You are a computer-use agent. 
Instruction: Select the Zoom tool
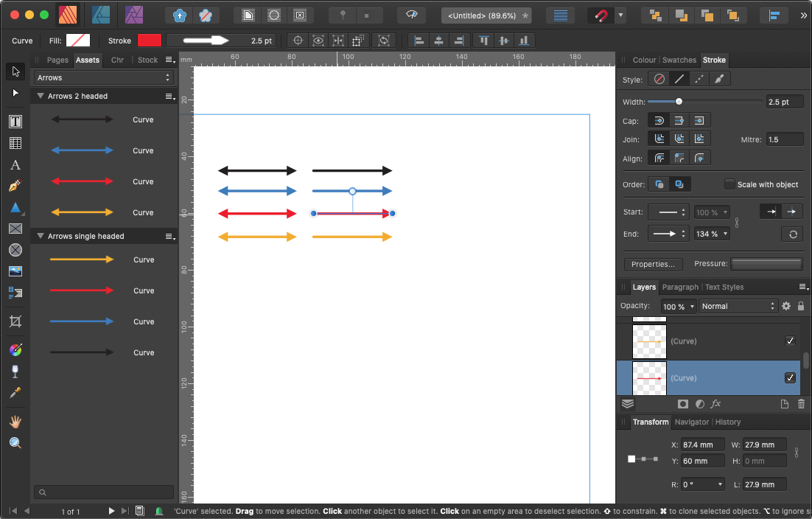15,442
